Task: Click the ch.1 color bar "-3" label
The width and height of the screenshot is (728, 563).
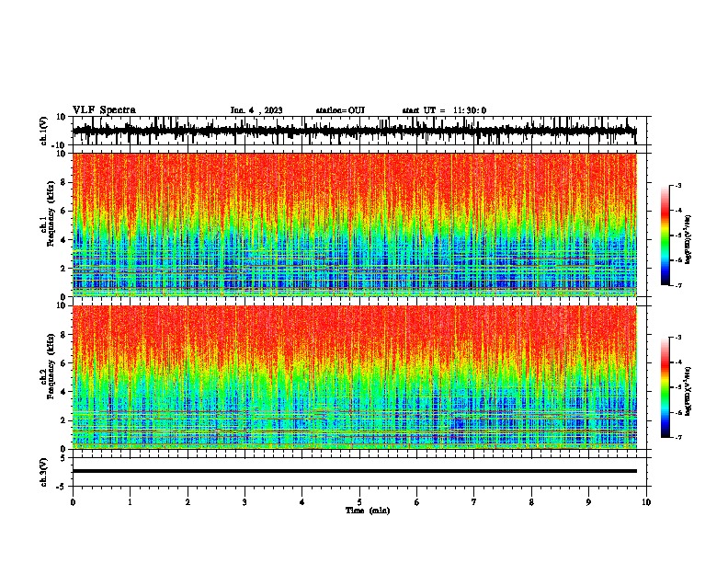Action: click(678, 185)
